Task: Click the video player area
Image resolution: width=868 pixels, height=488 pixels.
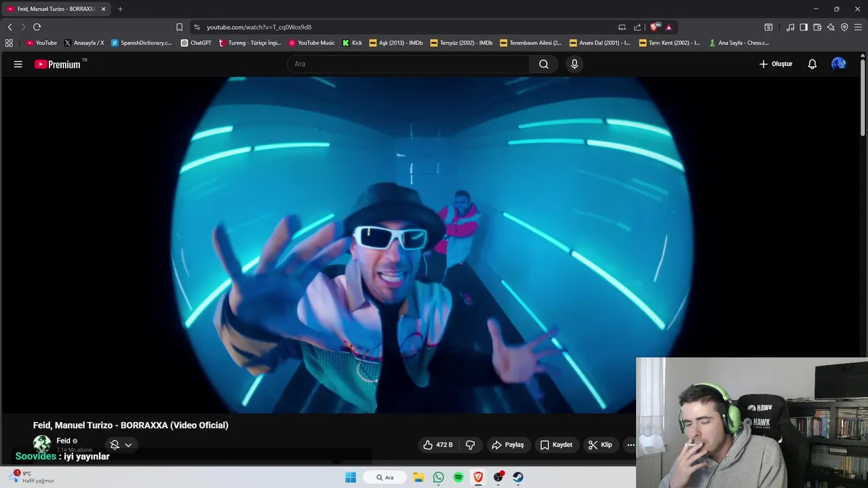Action: (431, 244)
